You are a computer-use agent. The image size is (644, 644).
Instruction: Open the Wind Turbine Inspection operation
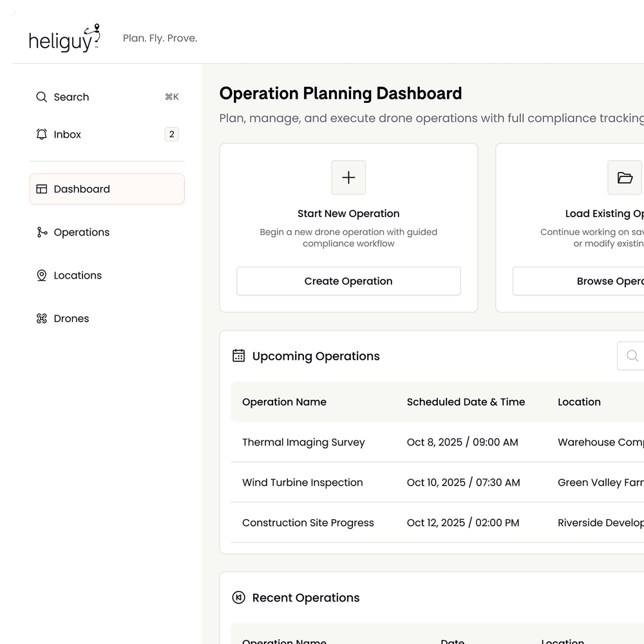(x=303, y=482)
